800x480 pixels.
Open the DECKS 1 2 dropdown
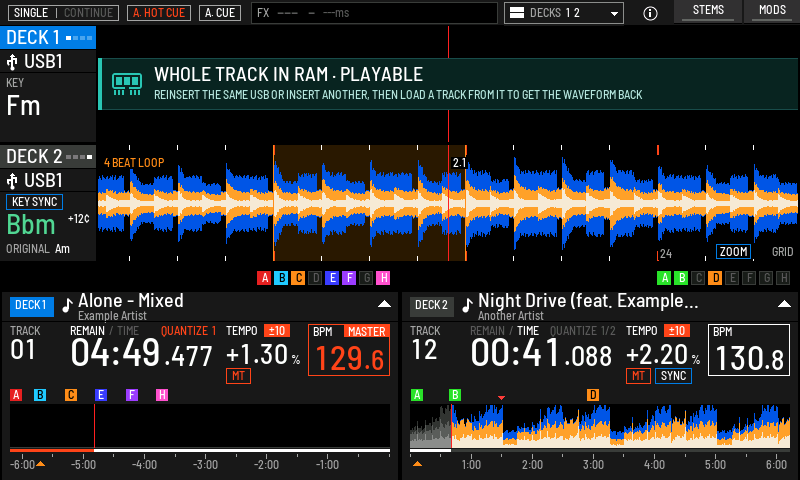click(564, 13)
